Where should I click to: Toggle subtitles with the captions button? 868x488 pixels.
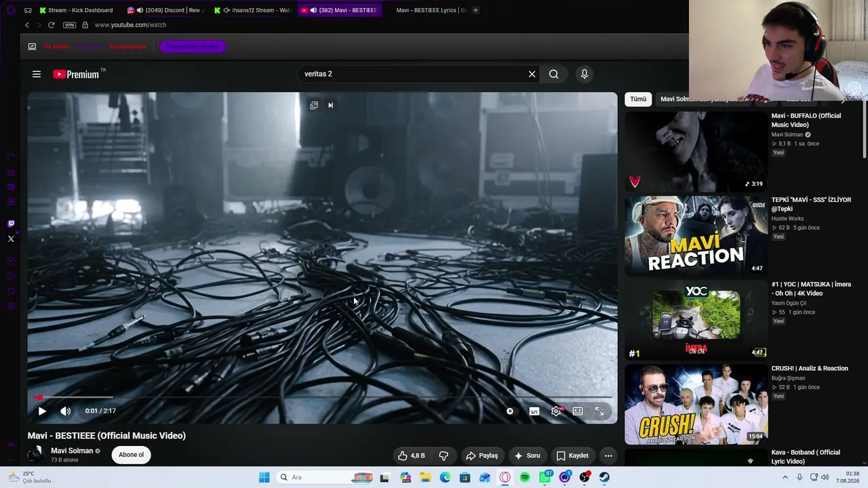[x=534, y=411]
